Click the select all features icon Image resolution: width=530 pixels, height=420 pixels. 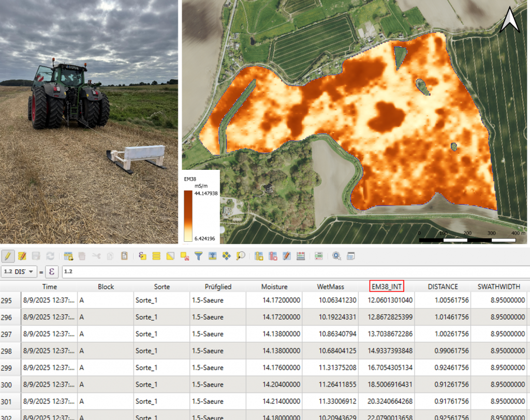coord(157,256)
